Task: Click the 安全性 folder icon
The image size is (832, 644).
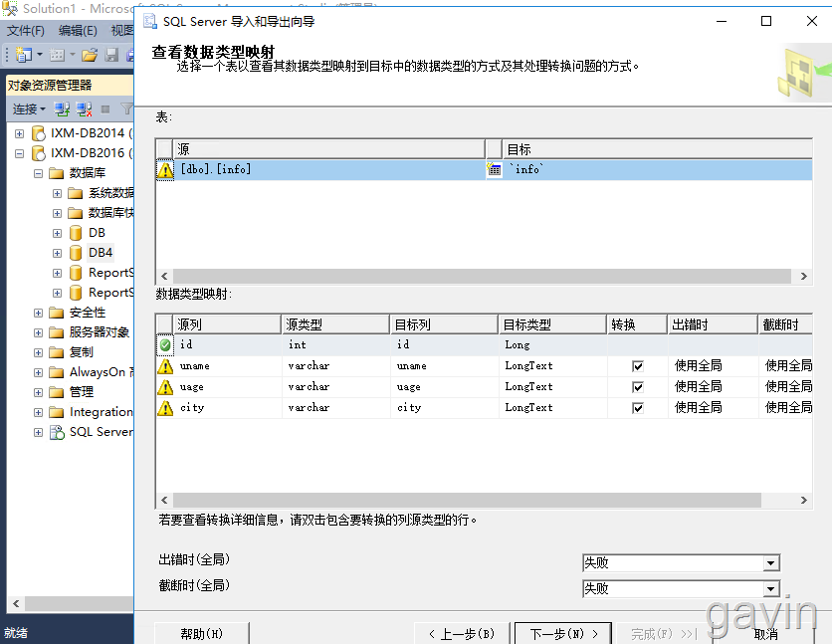Action: (57, 313)
